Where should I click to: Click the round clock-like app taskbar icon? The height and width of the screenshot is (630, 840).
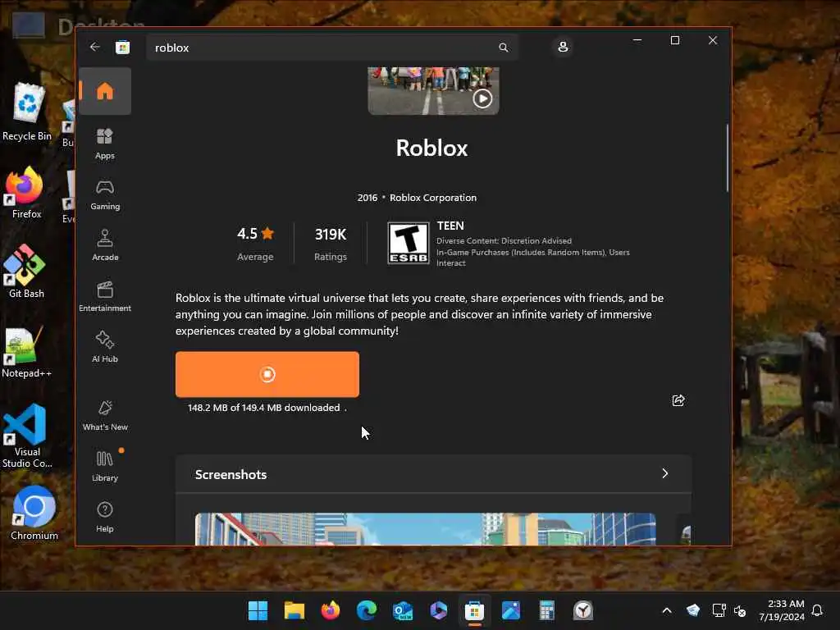click(583, 610)
